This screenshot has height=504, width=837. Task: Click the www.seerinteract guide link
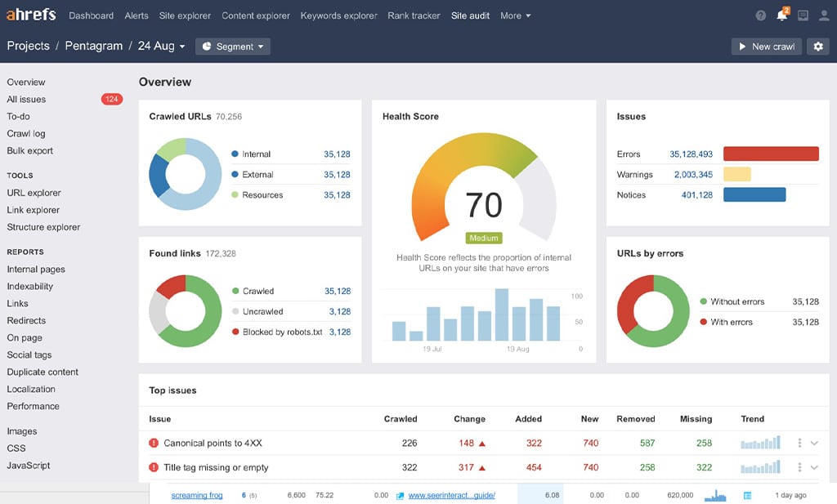coord(451,495)
